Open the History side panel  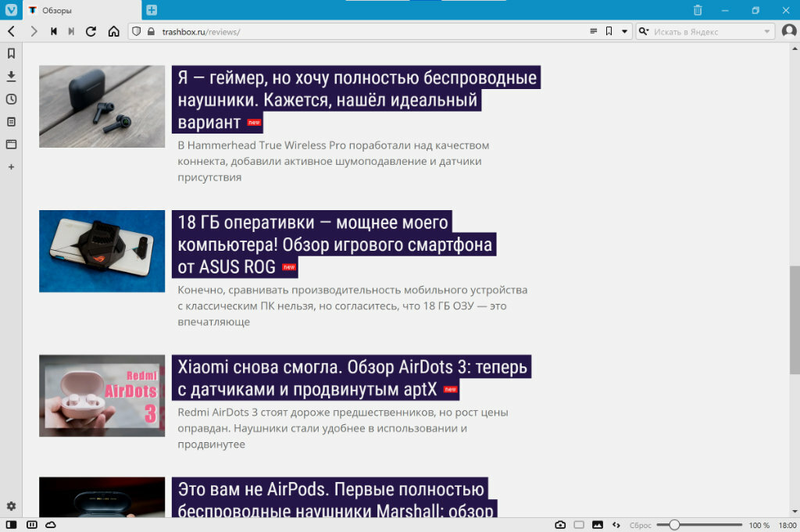click(11, 99)
